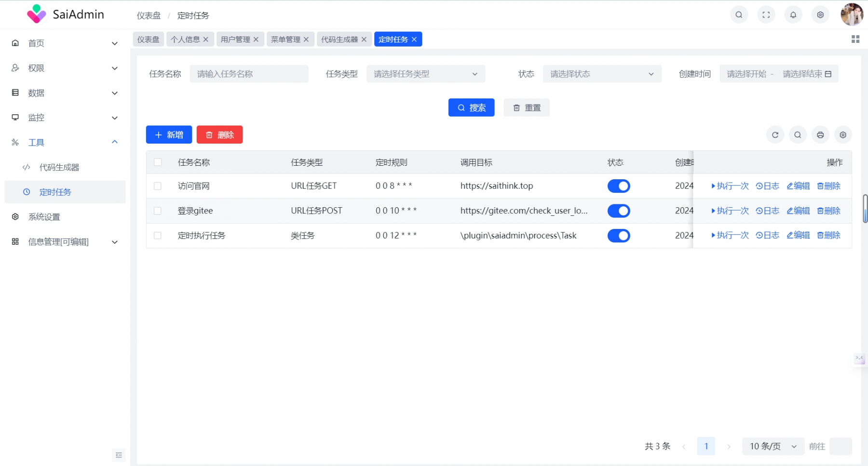This screenshot has height=466, width=868.
Task: Click the 重置 button
Action: pyautogui.click(x=527, y=107)
